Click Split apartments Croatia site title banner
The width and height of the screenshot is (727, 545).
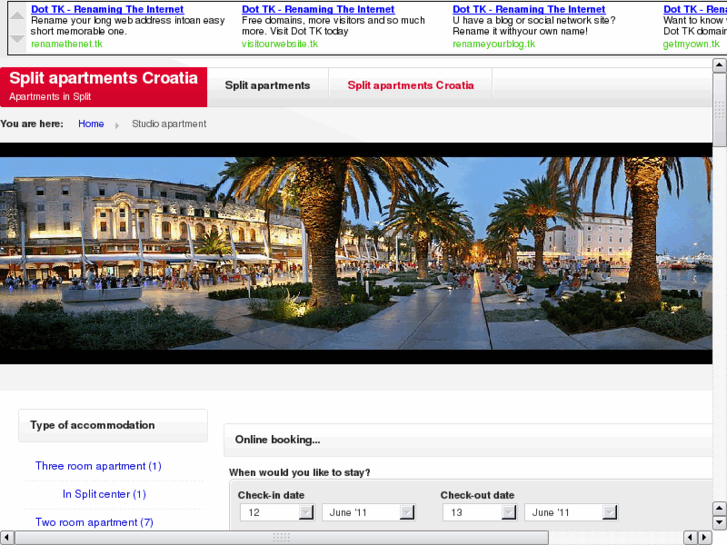[103, 87]
